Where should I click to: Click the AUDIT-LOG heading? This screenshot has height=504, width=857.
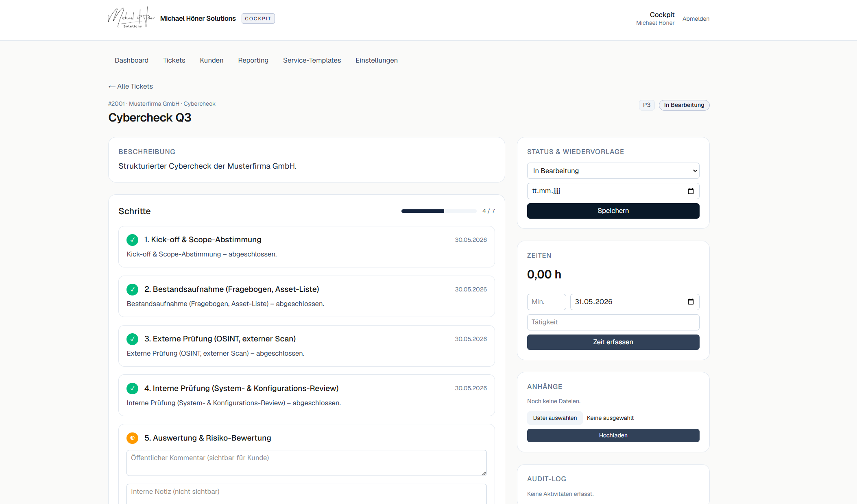click(547, 479)
